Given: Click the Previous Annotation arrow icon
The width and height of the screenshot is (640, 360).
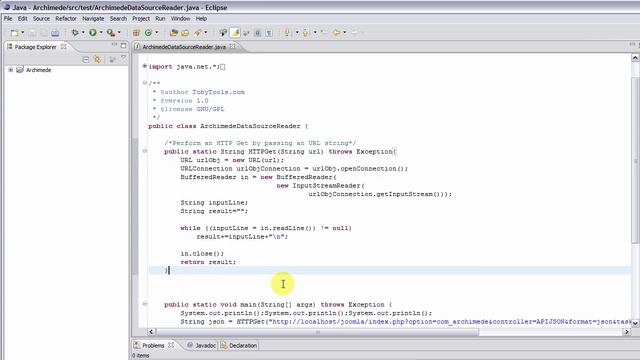Looking at the screenshot, I should 306,33.
